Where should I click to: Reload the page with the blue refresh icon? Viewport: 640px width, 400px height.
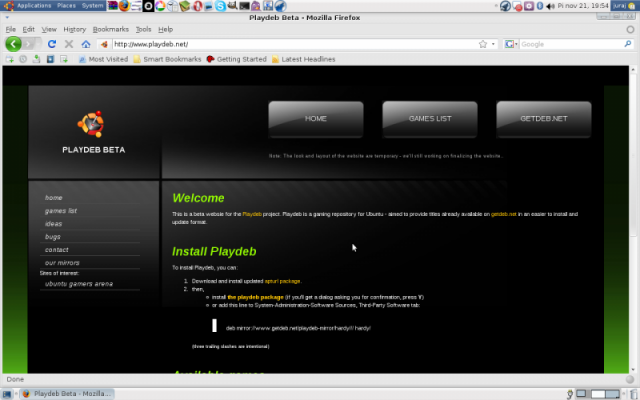click(52, 44)
